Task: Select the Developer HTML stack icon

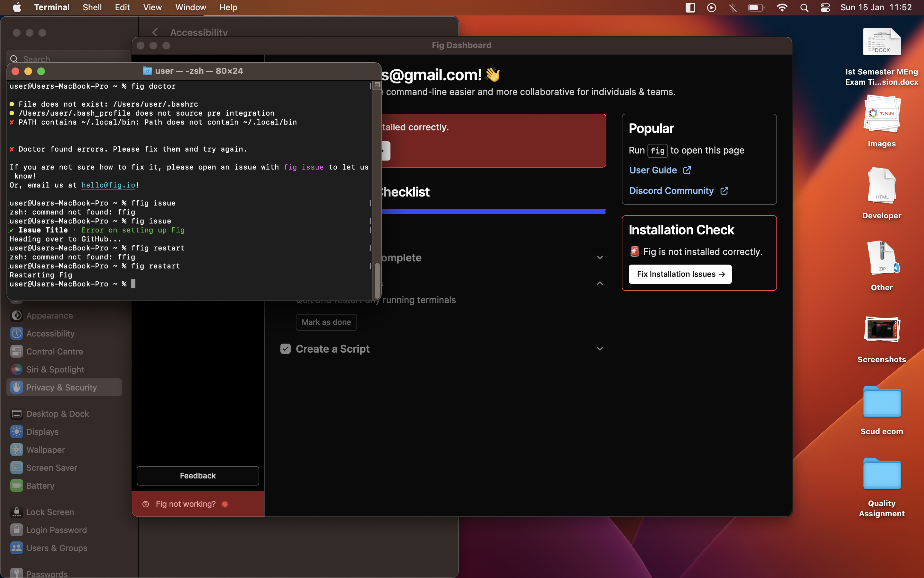Action: (x=882, y=185)
